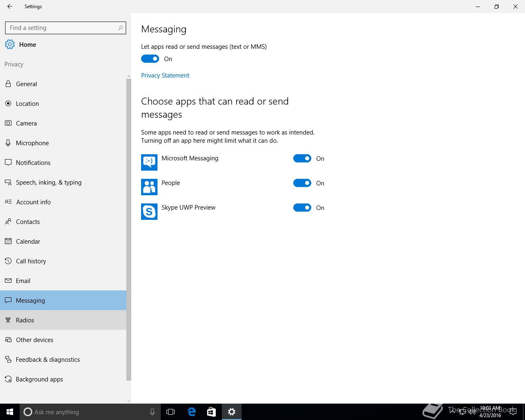The image size is (525, 420).
Task: Click the back arrow in the title bar
Action: [x=10, y=7]
